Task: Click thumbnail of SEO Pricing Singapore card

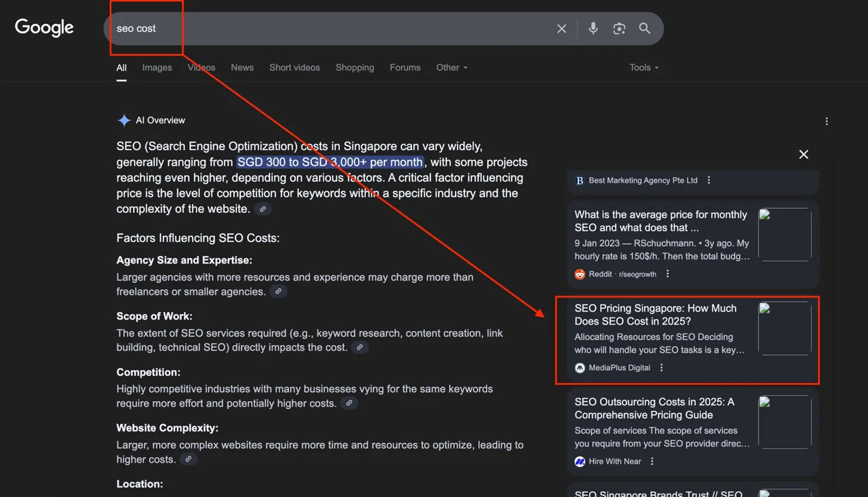Action: click(785, 328)
